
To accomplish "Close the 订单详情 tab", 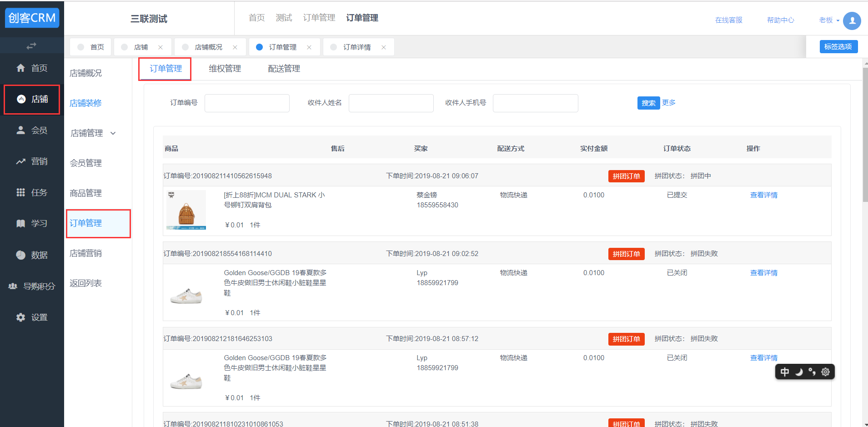I will tap(384, 47).
